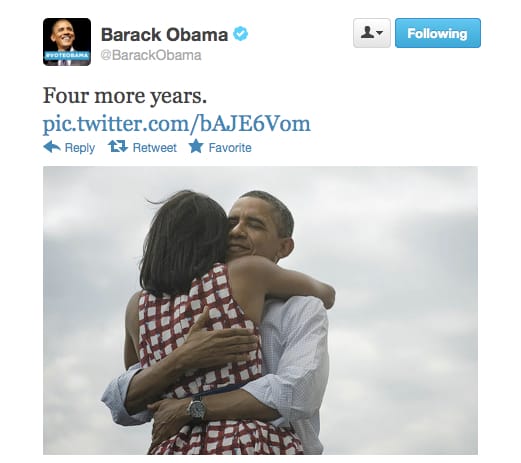
Task: Open the pic.twitter.com/bAJE6Vom link
Action: coord(177,124)
